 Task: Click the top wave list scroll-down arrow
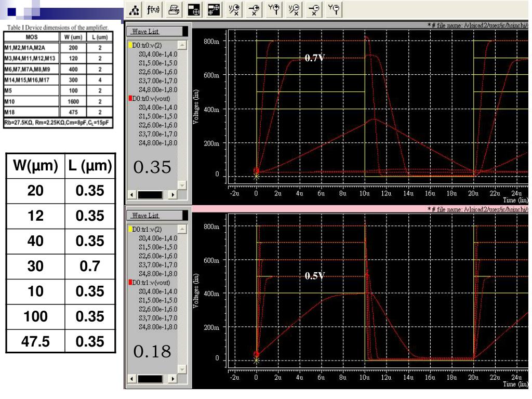182,185
